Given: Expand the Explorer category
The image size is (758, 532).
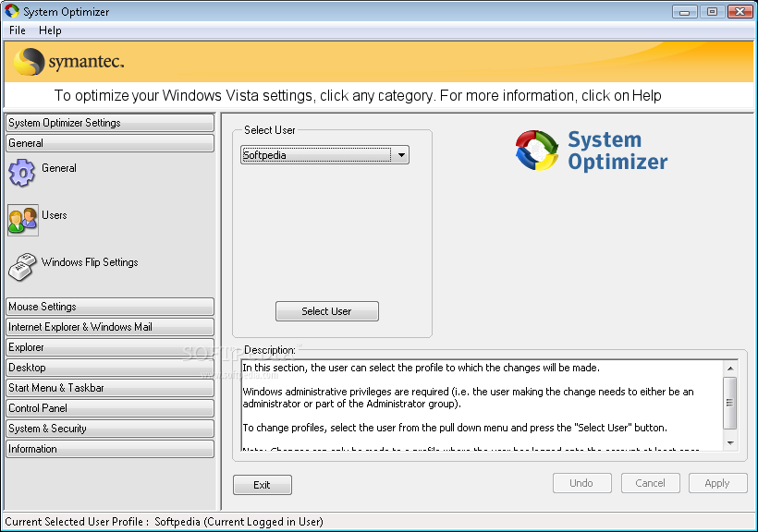Looking at the screenshot, I should pos(110,347).
